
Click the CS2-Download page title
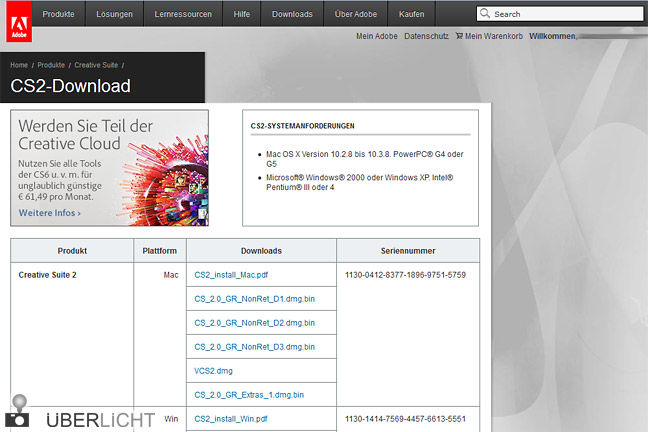click(x=70, y=86)
